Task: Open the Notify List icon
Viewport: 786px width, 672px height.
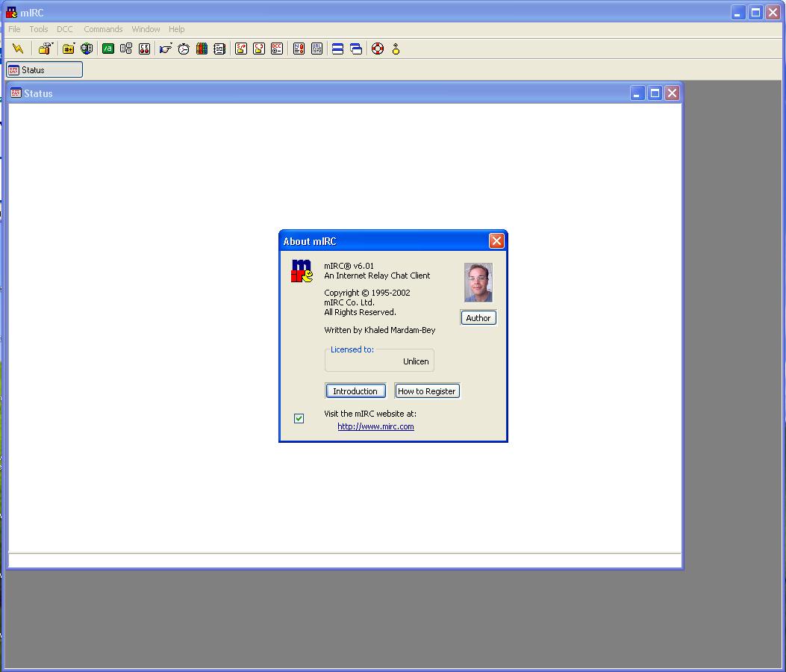Action: coord(299,49)
